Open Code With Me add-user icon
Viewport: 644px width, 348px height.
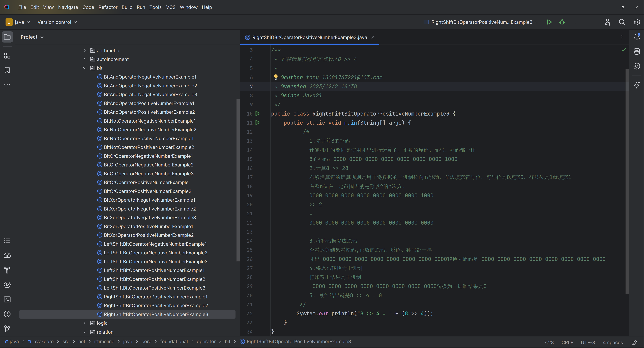click(x=608, y=22)
